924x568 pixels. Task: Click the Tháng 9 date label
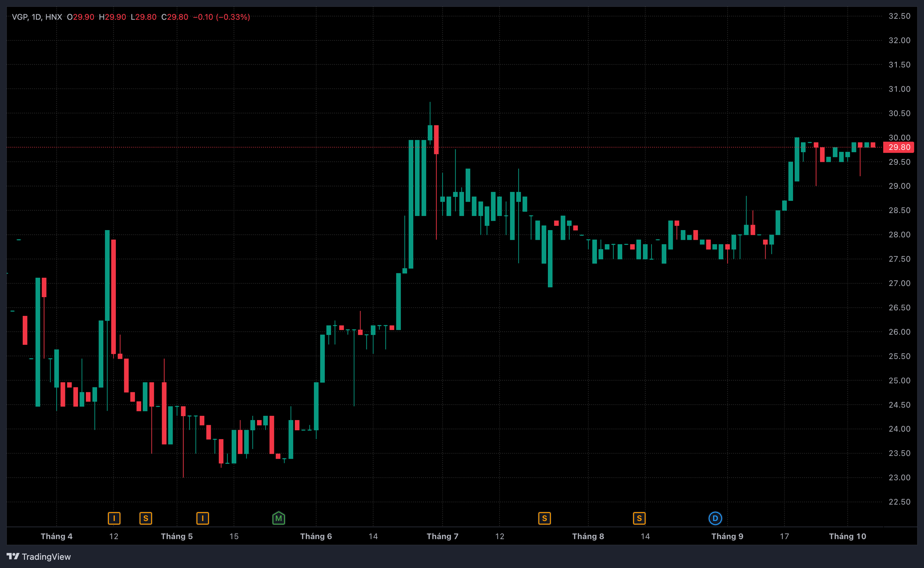point(727,536)
